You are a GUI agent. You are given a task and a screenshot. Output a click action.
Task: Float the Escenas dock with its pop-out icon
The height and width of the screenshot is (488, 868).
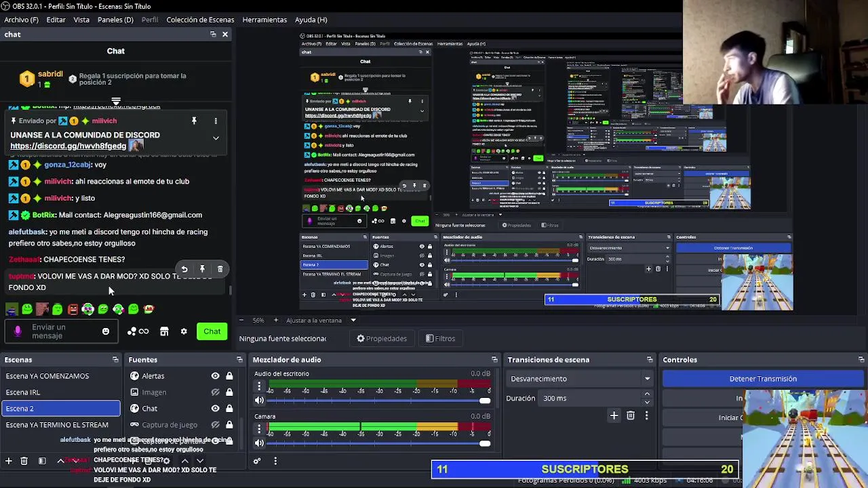click(115, 360)
